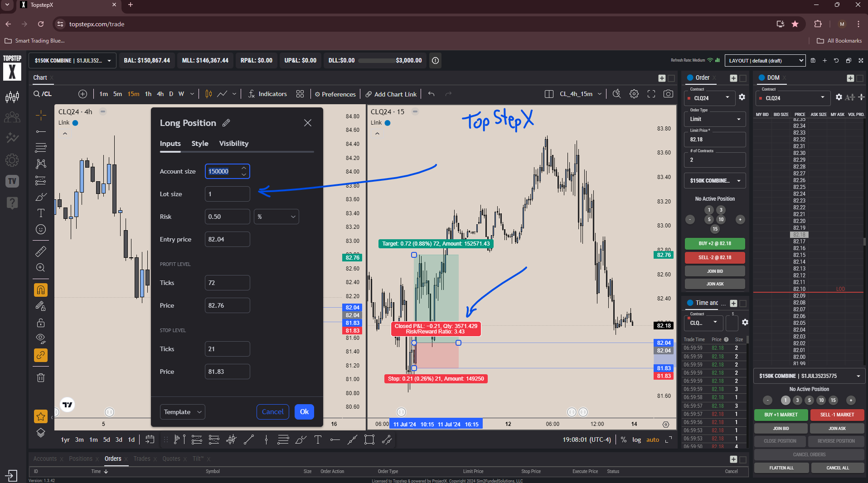Click the BUY +2 @ 82.18 button
Viewport: 868px width, 483px height.
click(714, 244)
